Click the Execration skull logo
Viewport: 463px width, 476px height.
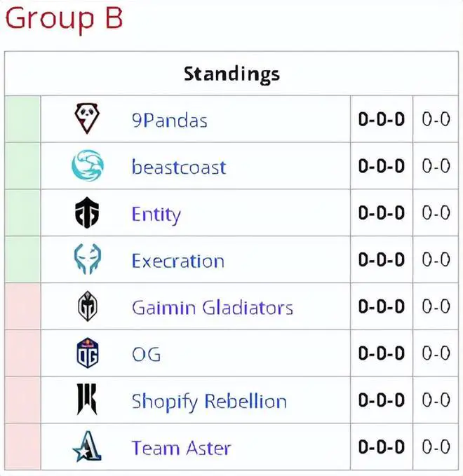[88, 259]
